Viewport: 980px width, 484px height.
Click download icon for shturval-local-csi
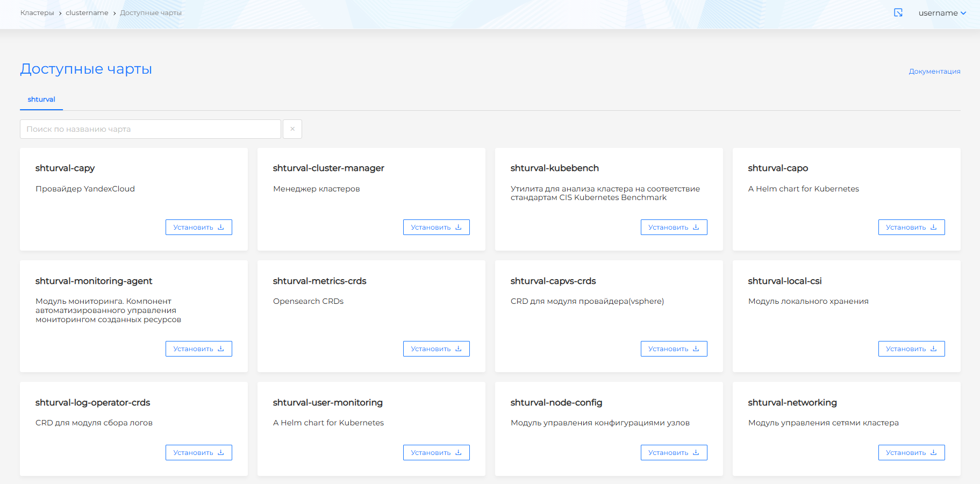[x=934, y=349]
